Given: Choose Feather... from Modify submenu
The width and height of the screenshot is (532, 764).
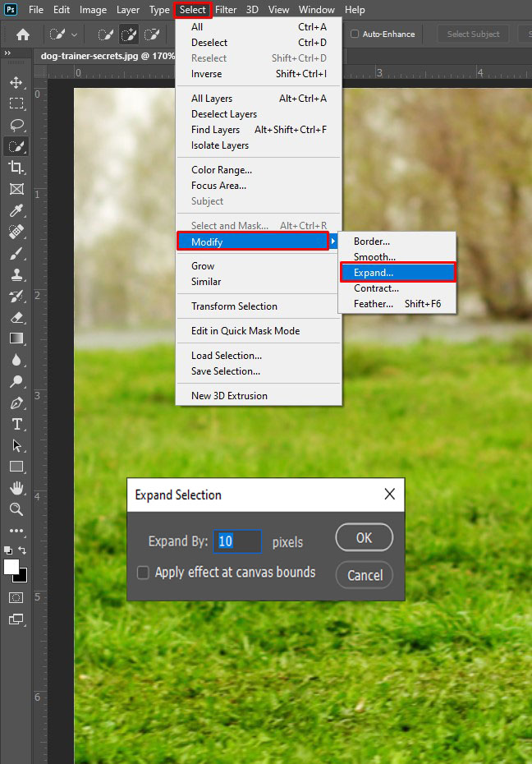Looking at the screenshot, I should click(397, 304).
